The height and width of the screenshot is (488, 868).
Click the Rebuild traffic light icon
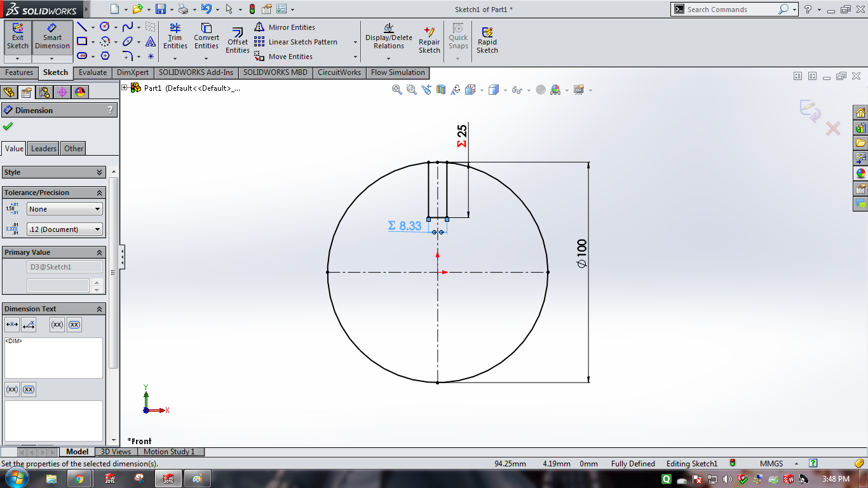click(x=252, y=9)
